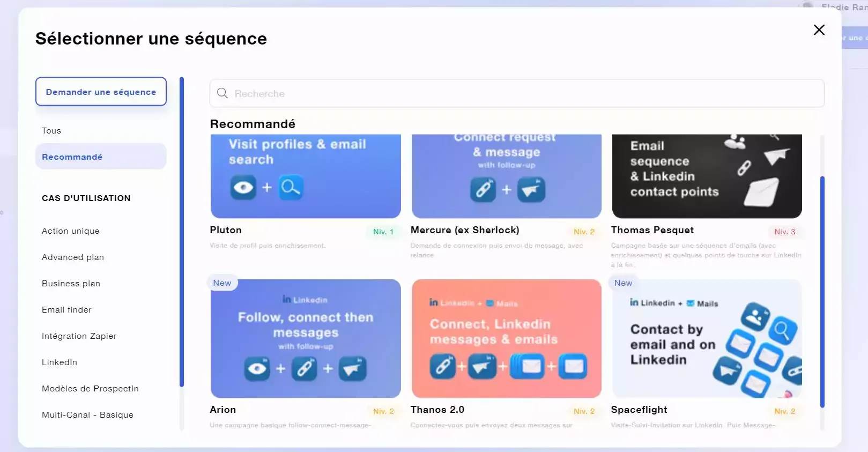Select the Tous category
This screenshot has height=452, width=868.
[51, 131]
